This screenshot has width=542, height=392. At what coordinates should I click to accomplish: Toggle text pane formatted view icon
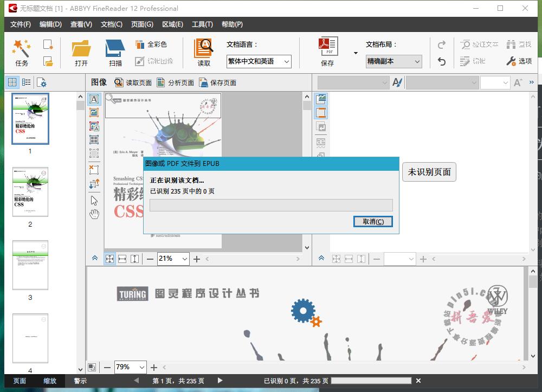tap(321, 113)
